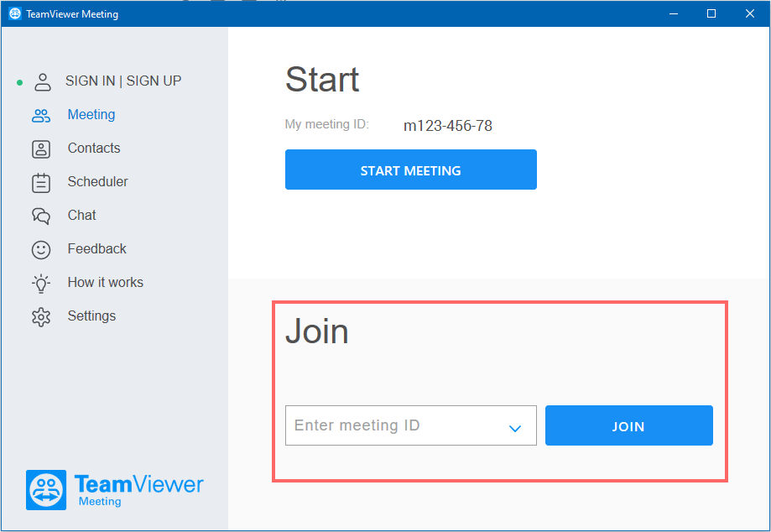Click the My meeting ID label
Image resolution: width=771 pixels, height=532 pixels.
pos(326,124)
